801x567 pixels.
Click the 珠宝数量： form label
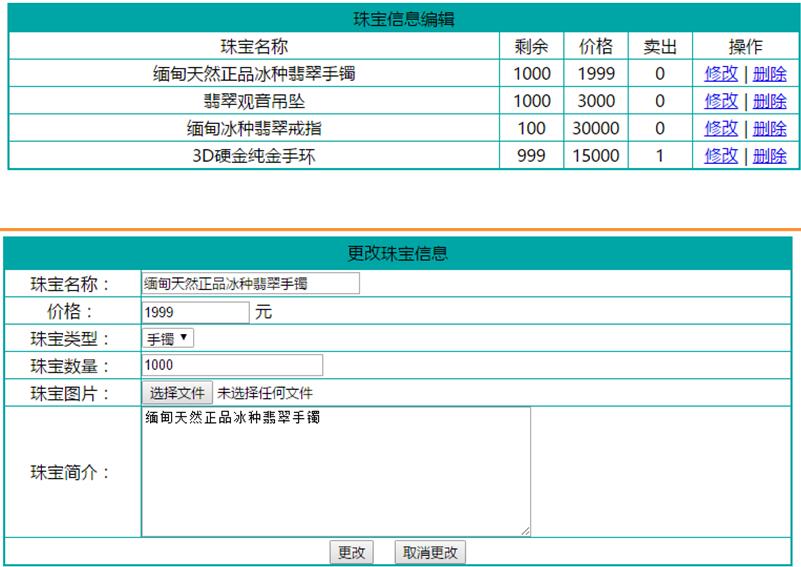pyautogui.click(x=70, y=366)
